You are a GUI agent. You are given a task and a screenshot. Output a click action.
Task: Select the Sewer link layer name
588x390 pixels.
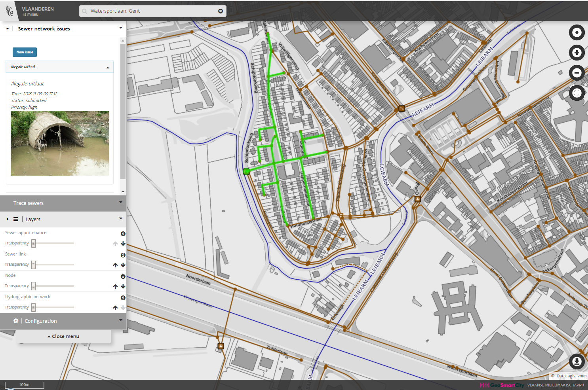click(x=15, y=254)
